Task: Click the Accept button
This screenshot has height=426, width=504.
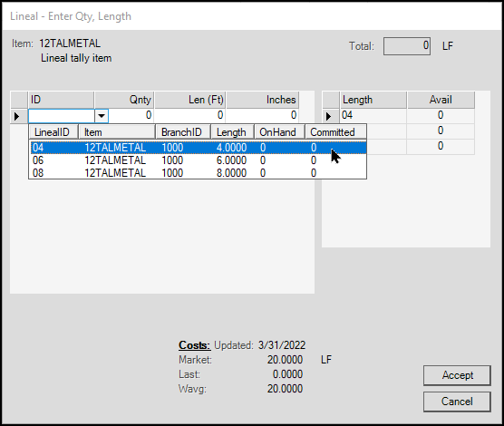Action: tap(457, 375)
